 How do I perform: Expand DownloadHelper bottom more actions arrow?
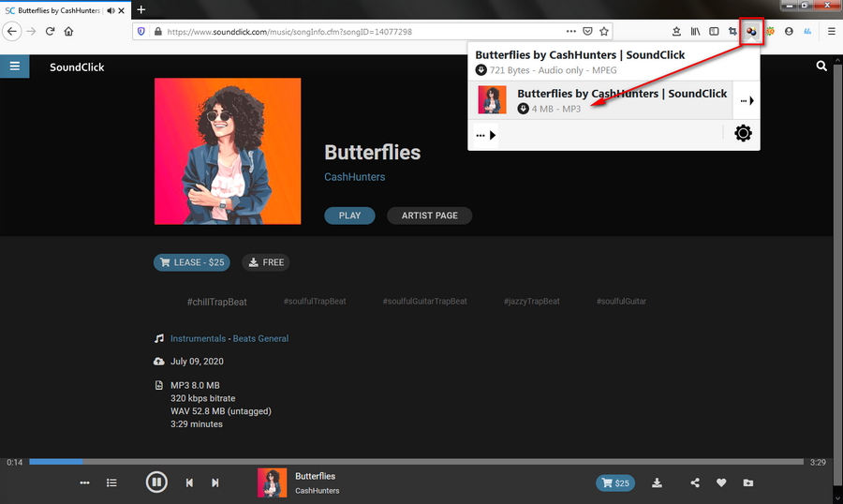[485, 136]
